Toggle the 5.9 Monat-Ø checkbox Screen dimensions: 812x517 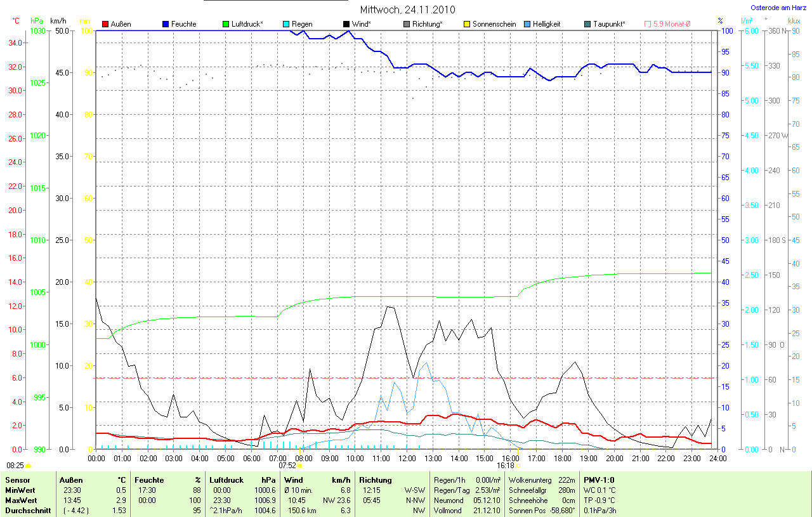(648, 24)
